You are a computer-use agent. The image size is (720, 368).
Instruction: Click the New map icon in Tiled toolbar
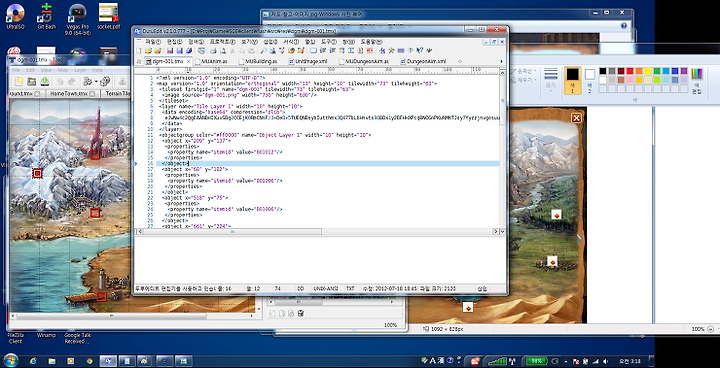coord(19,81)
